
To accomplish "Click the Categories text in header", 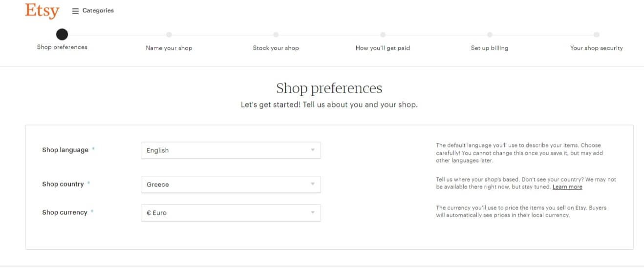I will (98, 10).
